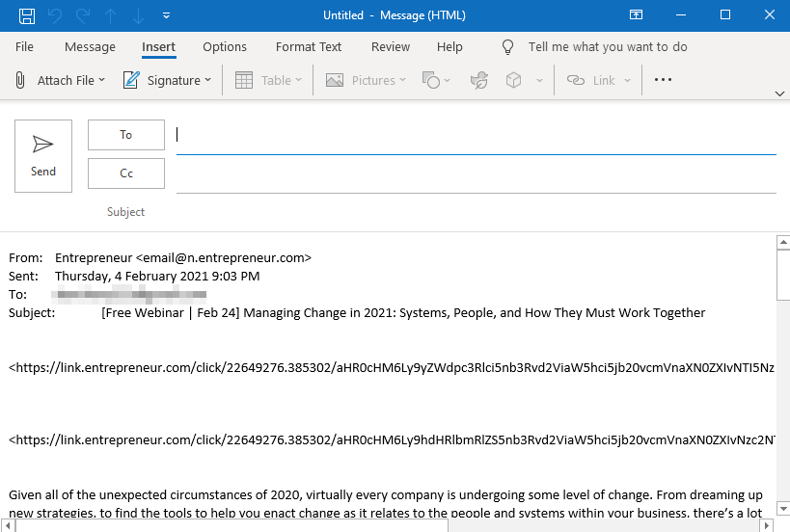Image resolution: width=790 pixels, height=532 pixels.
Task: Expand the Attach File dropdown arrow
Action: (102, 80)
